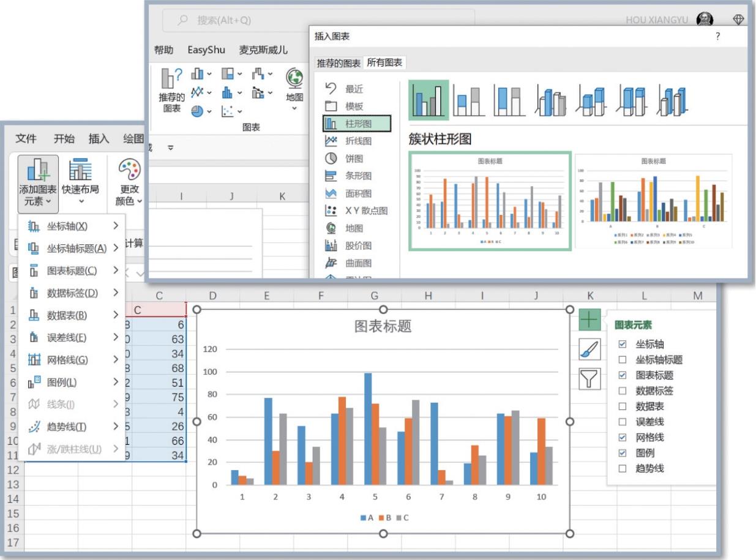Screen dimensions: 756x560
Task: Click the 推荐的图表 icon in ribbon
Action: [172, 89]
